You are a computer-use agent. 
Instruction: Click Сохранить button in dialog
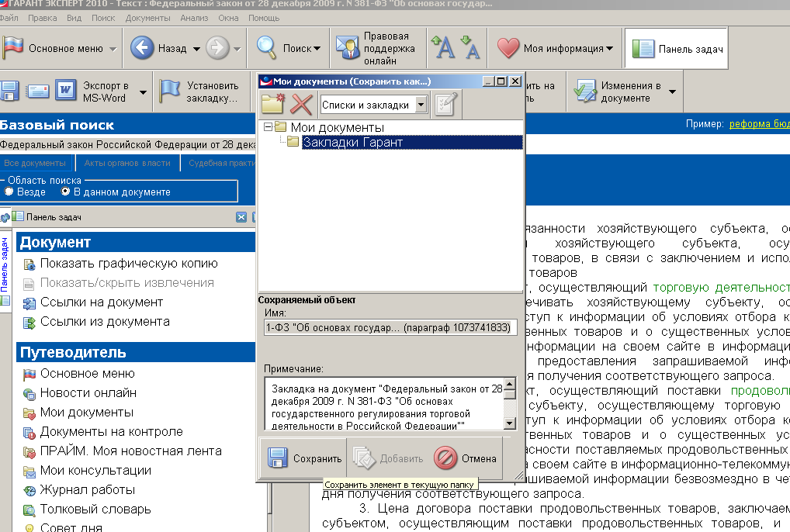pos(303,458)
